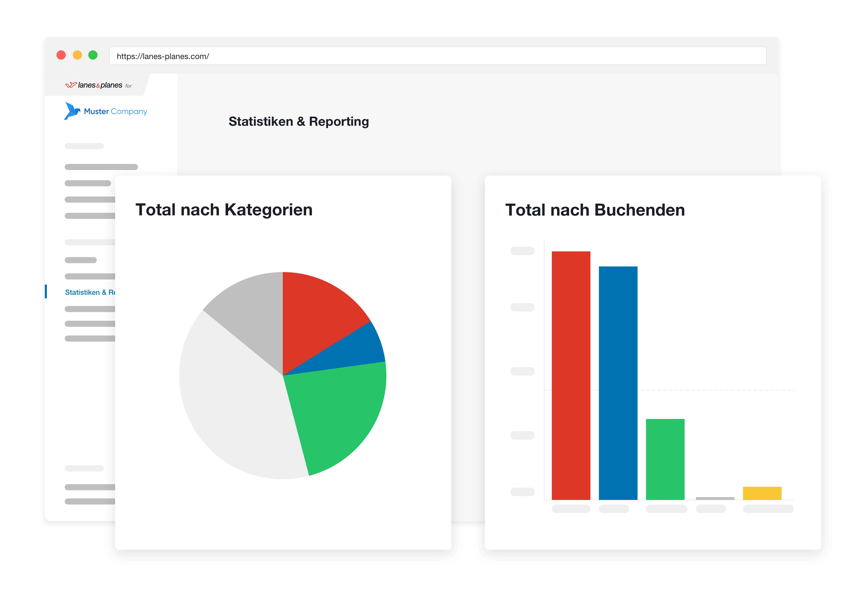This screenshot has height=616, width=866.
Task: Click the green bar in chart
Action: [665, 459]
